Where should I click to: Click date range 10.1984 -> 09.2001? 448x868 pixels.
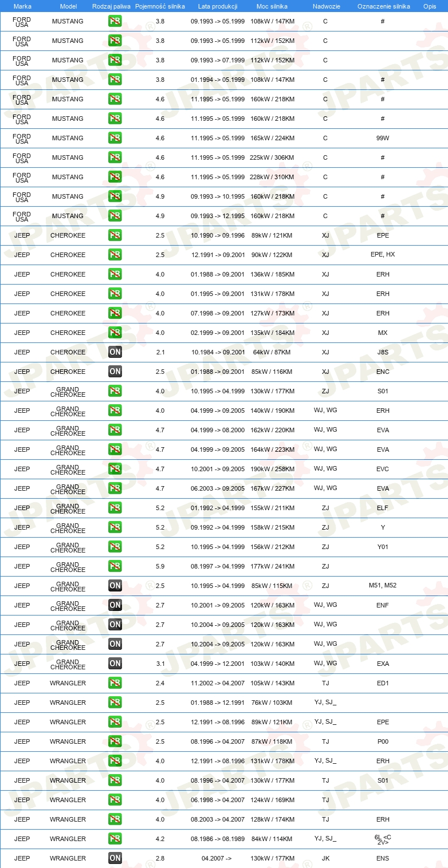(218, 352)
